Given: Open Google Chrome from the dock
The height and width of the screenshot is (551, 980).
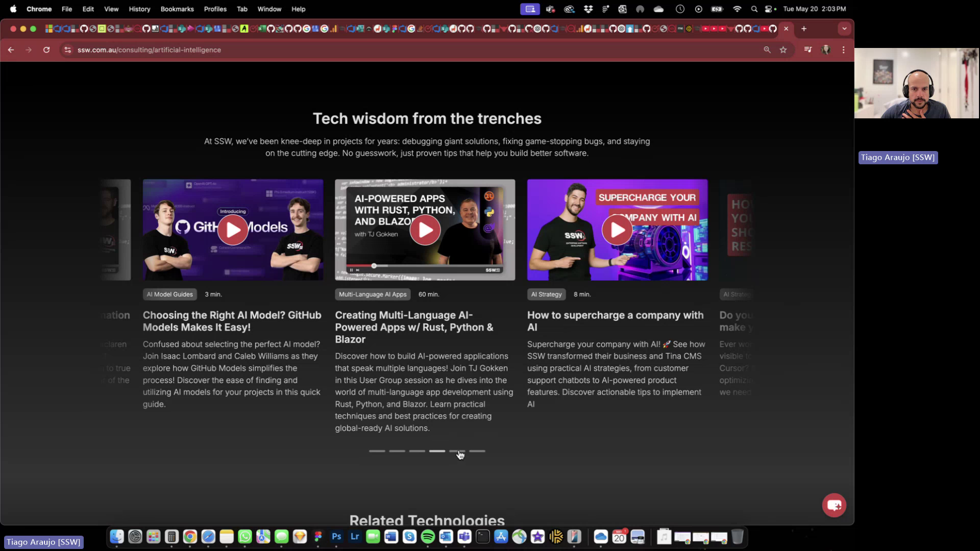Looking at the screenshot, I should [x=190, y=537].
